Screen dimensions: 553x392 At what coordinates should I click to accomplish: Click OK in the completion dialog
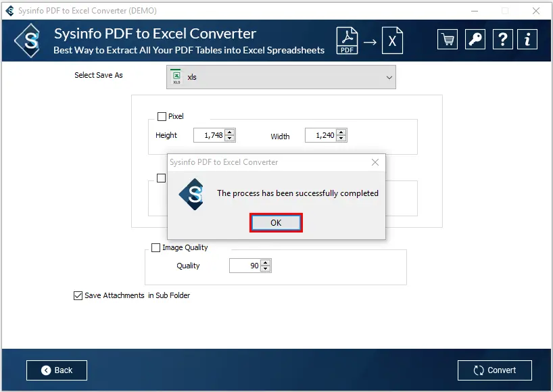click(x=276, y=223)
